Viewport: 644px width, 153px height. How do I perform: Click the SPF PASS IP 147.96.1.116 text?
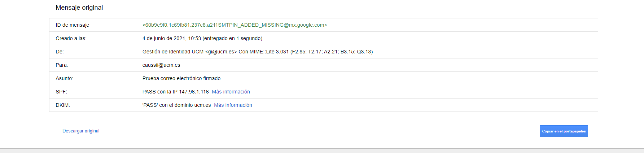[x=176, y=92]
